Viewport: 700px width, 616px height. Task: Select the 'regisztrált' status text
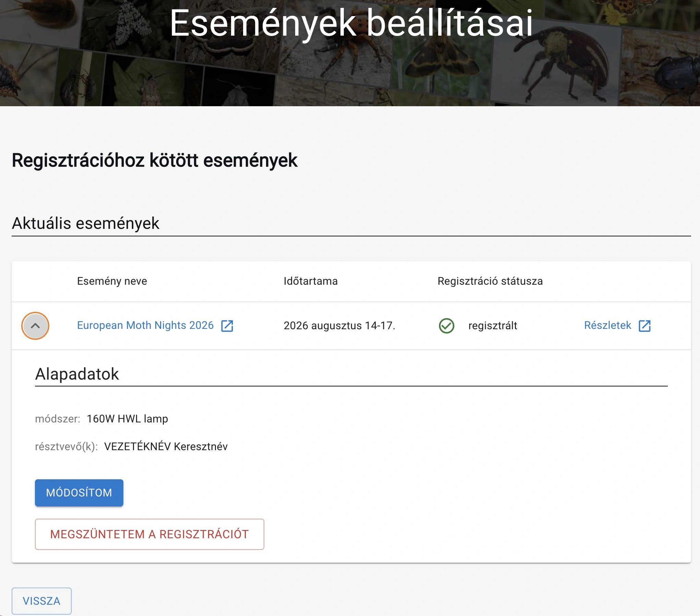pos(493,325)
